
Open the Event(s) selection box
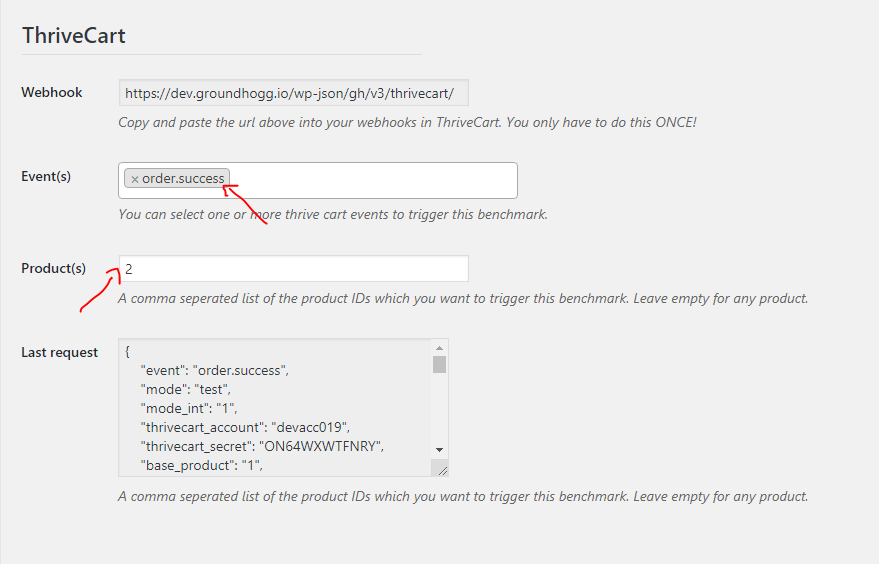point(317,180)
